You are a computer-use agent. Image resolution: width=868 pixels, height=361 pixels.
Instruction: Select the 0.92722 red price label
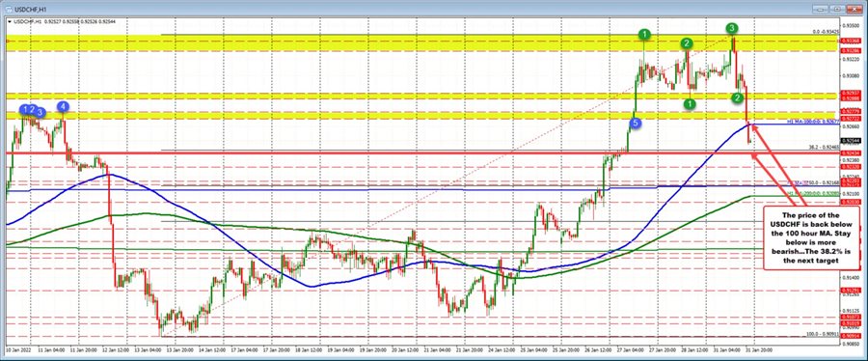(x=850, y=119)
